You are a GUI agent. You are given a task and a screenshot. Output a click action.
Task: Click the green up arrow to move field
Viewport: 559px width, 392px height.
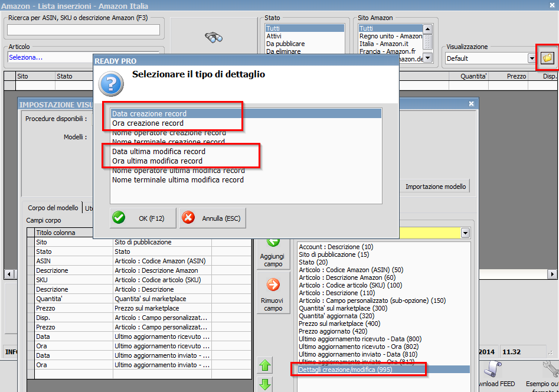[x=265, y=365]
